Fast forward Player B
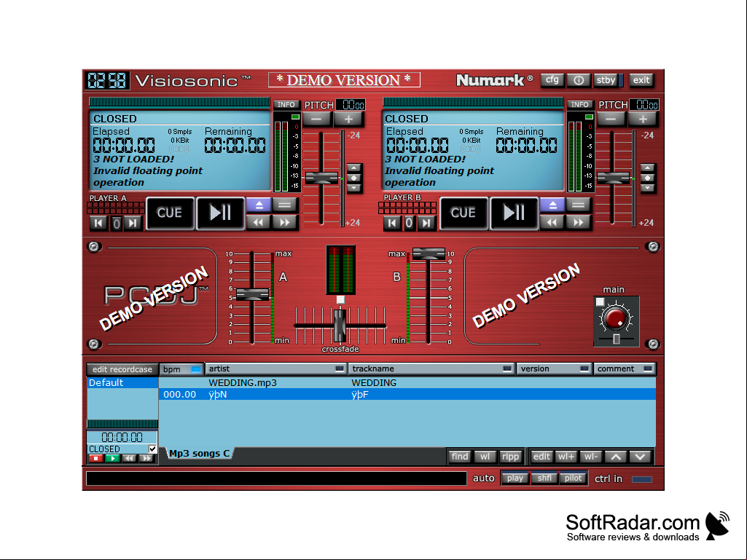 click(579, 222)
